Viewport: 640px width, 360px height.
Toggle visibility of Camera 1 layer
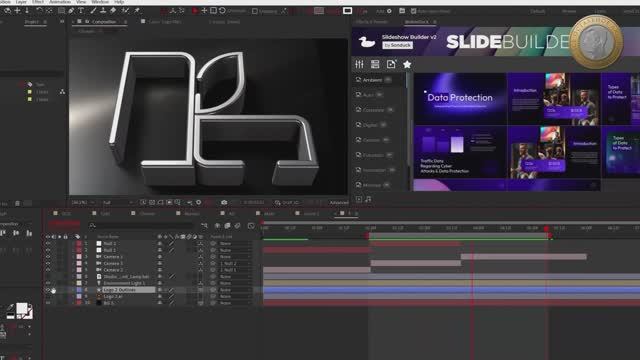click(x=48, y=257)
